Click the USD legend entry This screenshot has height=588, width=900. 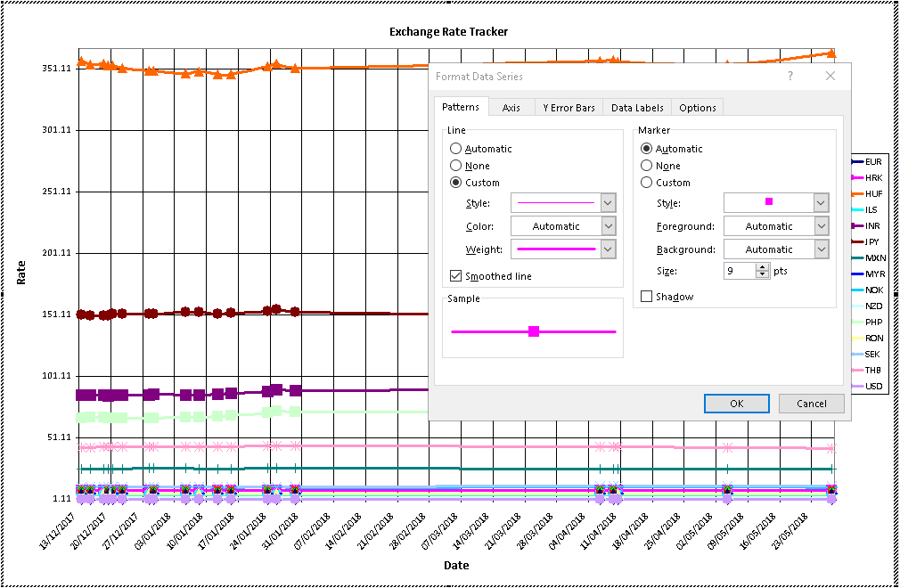click(x=872, y=386)
